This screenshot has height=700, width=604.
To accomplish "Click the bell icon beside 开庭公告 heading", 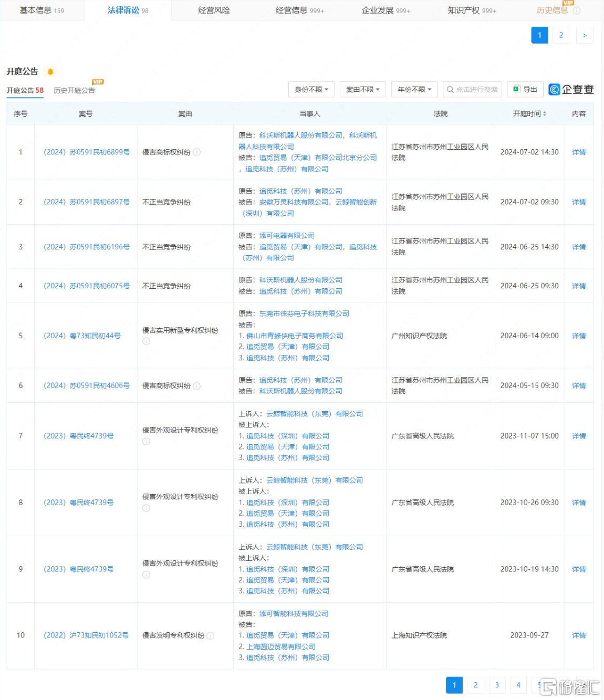I will tap(50, 72).
